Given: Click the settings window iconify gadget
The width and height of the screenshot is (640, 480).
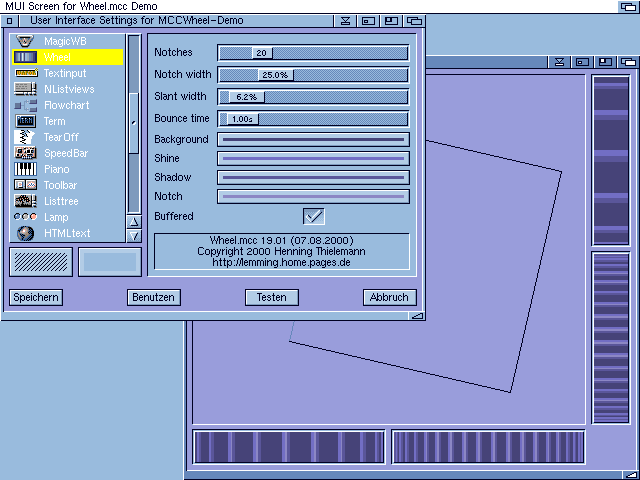Looking at the screenshot, I should pyautogui.click(x=345, y=21).
